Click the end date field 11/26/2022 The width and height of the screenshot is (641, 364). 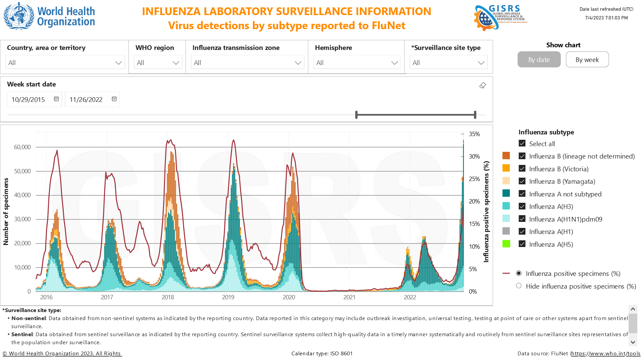point(92,99)
